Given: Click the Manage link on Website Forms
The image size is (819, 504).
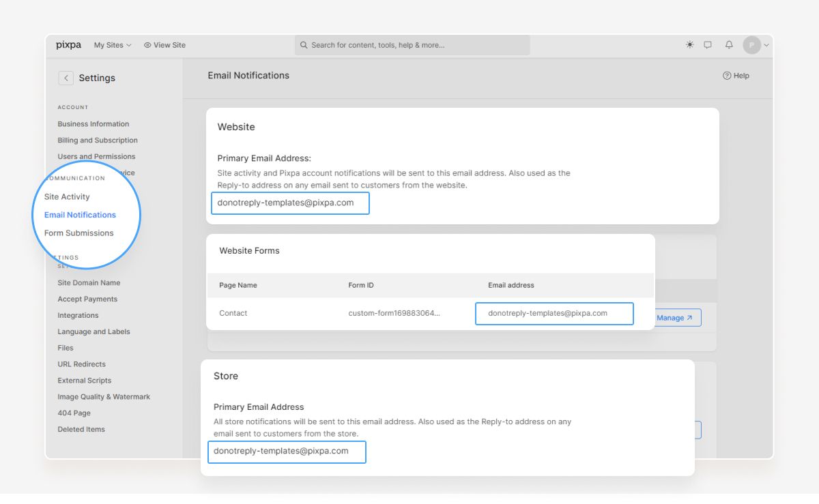Looking at the screenshot, I should 673,317.
